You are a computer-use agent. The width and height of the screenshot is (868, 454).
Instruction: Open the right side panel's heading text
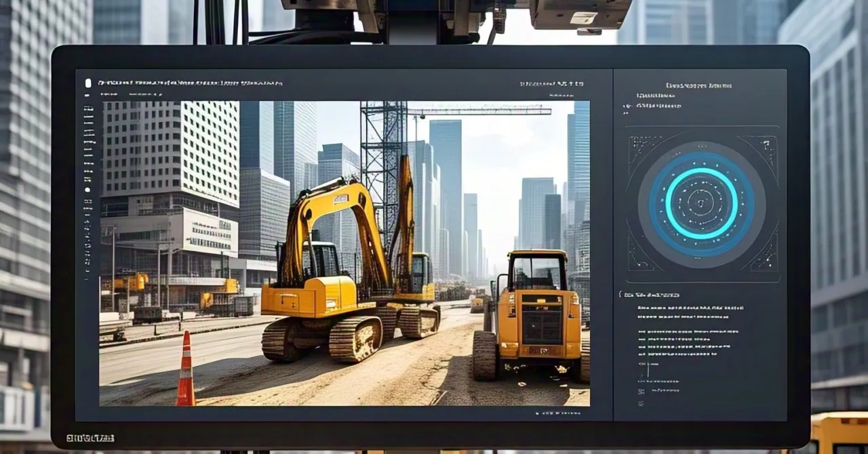click(x=698, y=86)
